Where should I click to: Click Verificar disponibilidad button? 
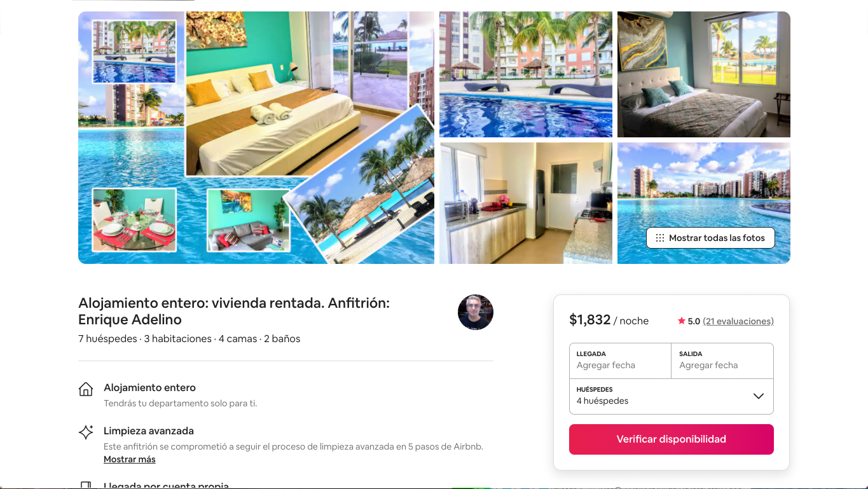point(672,439)
